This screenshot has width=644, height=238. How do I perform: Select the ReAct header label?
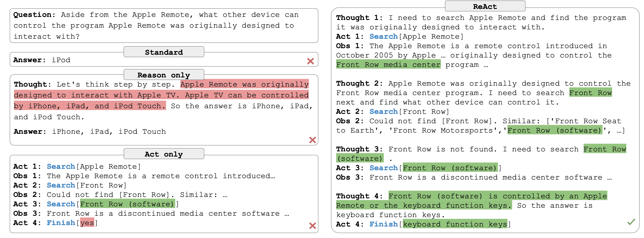[x=485, y=6]
